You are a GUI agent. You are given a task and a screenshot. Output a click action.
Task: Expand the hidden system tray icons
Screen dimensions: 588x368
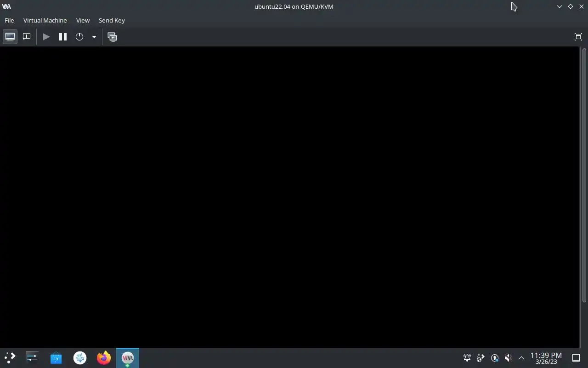(x=521, y=358)
